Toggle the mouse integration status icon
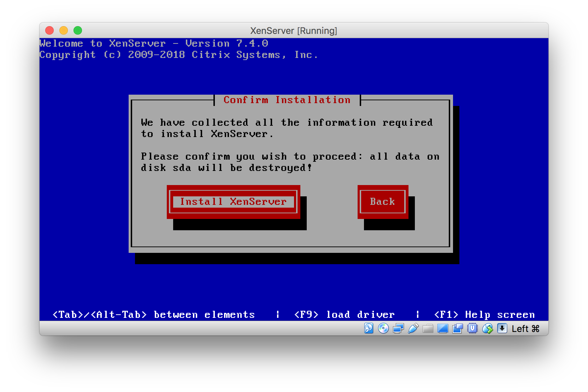This screenshot has height=392, width=588. point(487,328)
